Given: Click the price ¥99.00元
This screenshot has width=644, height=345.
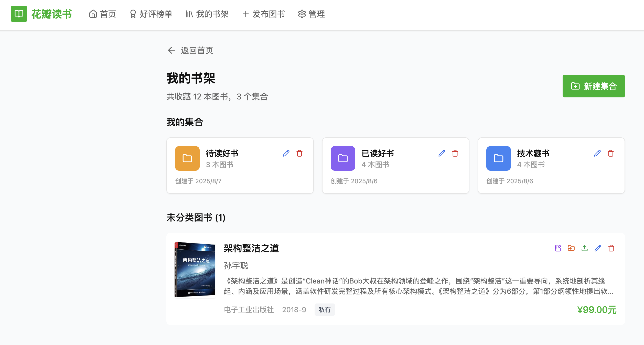Looking at the screenshot, I should [x=597, y=310].
